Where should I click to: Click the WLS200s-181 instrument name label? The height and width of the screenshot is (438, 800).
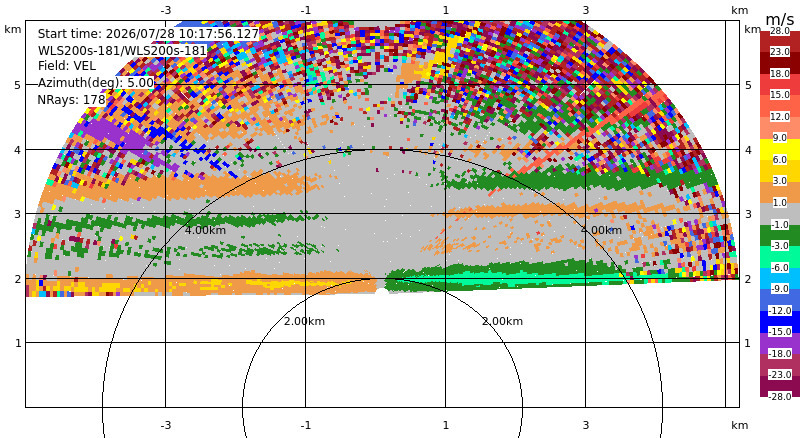[122, 51]
